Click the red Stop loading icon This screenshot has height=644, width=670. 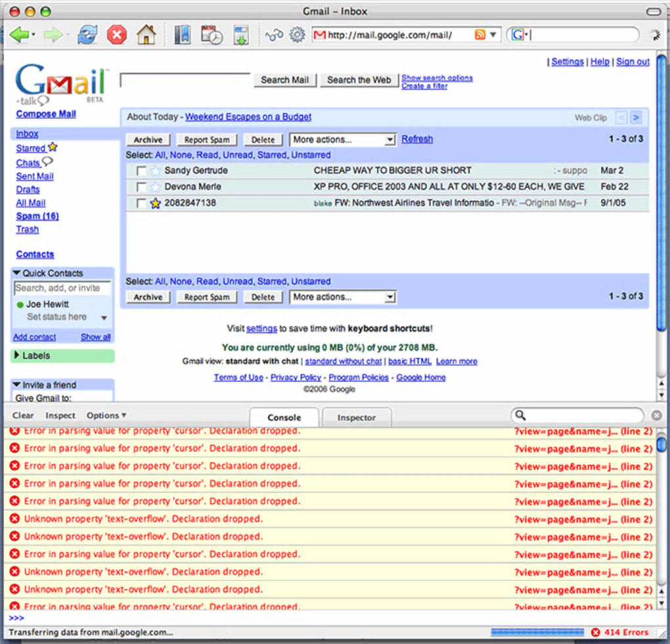coord(117,35)
